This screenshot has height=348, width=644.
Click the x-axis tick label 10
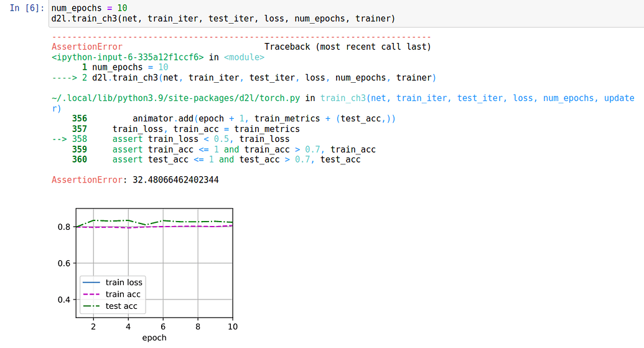(x=232, y=327)
